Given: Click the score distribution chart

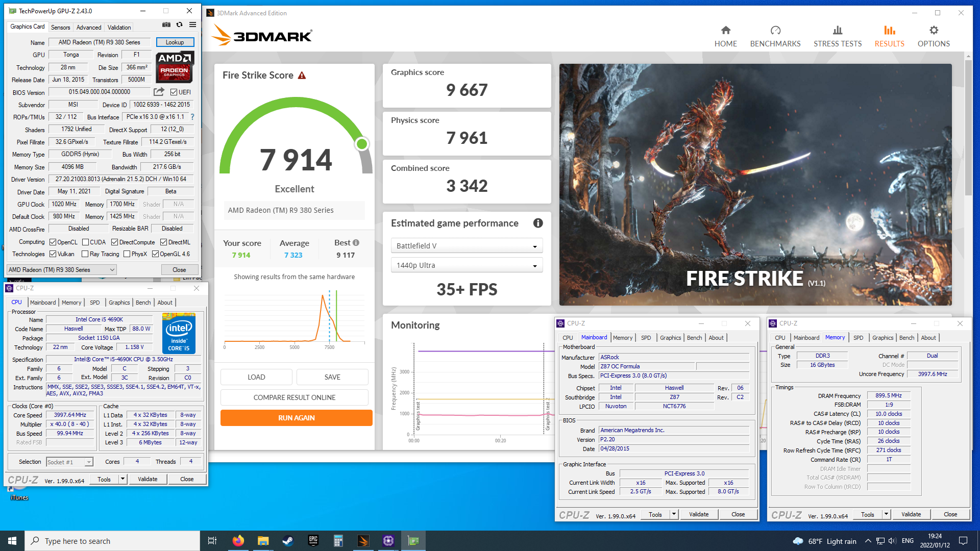Looking at the screenshot, I should (x=295, y=319).
